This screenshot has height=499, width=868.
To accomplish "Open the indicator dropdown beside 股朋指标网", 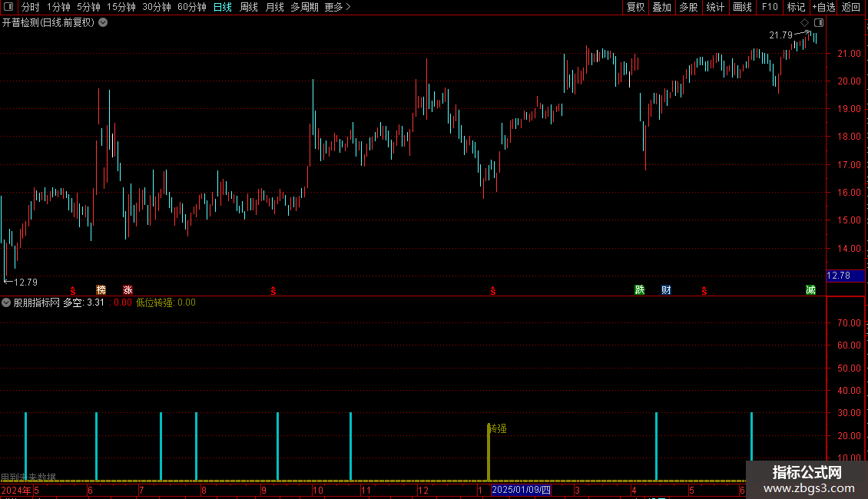I will point(6,302).
